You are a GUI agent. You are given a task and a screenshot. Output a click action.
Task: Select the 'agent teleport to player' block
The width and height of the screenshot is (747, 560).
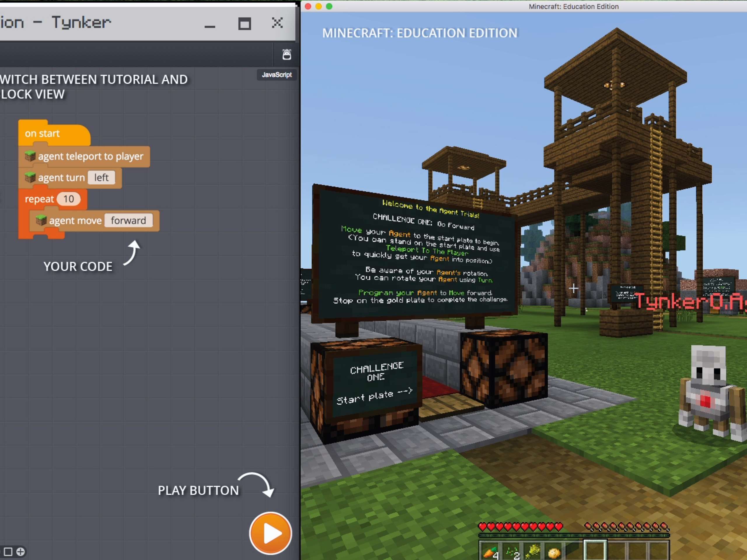84,156
